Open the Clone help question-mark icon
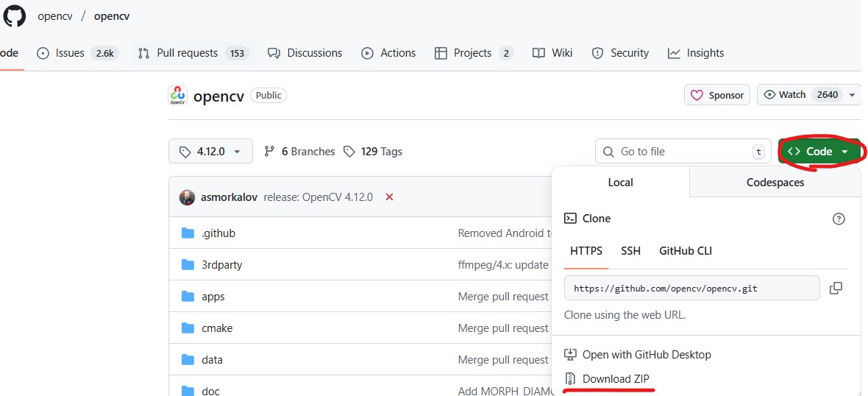868x396 pixels. click(839, 219)
